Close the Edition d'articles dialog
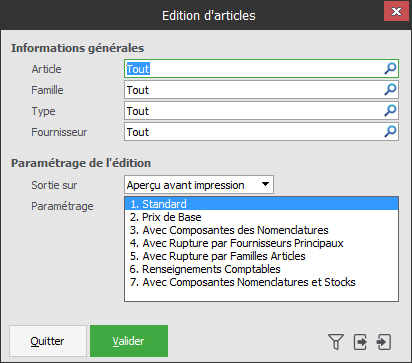The image size is (412, 363). 396,11
